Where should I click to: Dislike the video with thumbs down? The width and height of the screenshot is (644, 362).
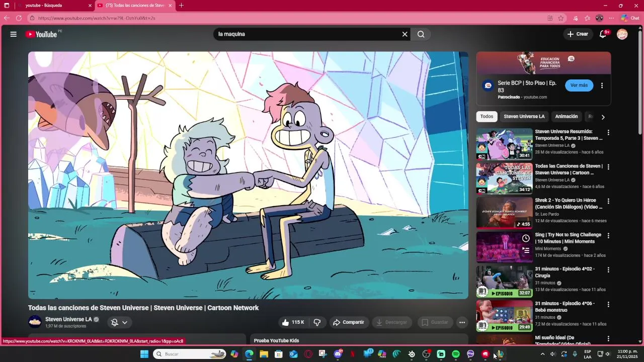tap(317, 322)
